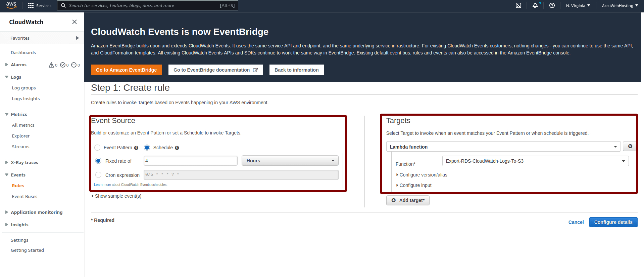The width and height of the screenshot is (644, 277).
Task: Click the Add target button
Action: (408, 200)
